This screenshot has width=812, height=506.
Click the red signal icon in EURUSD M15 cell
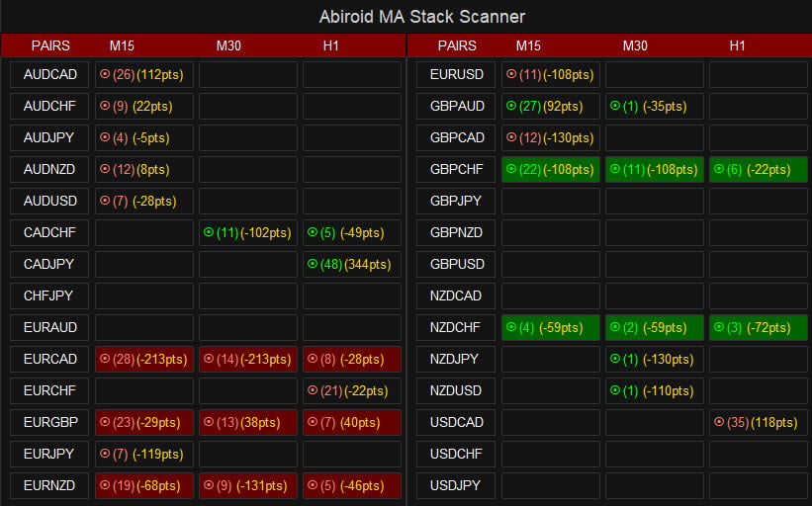pyautogui.click(x=511, y=74)
